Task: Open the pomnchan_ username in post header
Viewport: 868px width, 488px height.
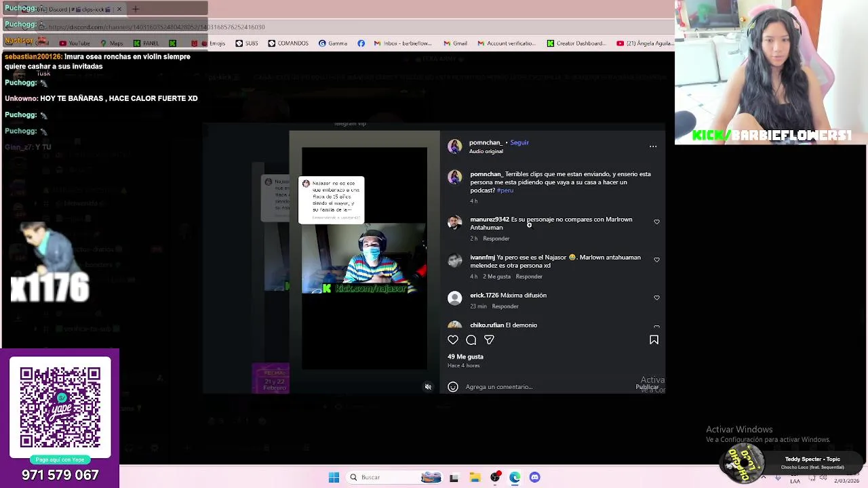Action: (x=486, y=142)
